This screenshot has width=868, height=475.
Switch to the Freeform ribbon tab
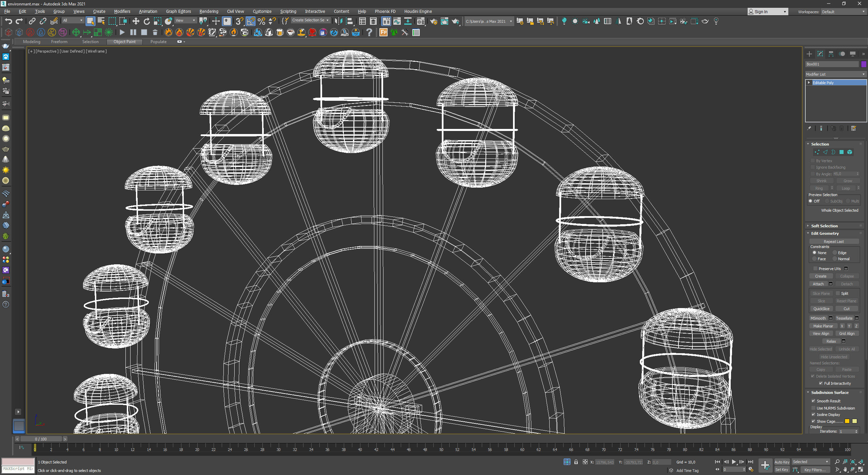point(59,42)
